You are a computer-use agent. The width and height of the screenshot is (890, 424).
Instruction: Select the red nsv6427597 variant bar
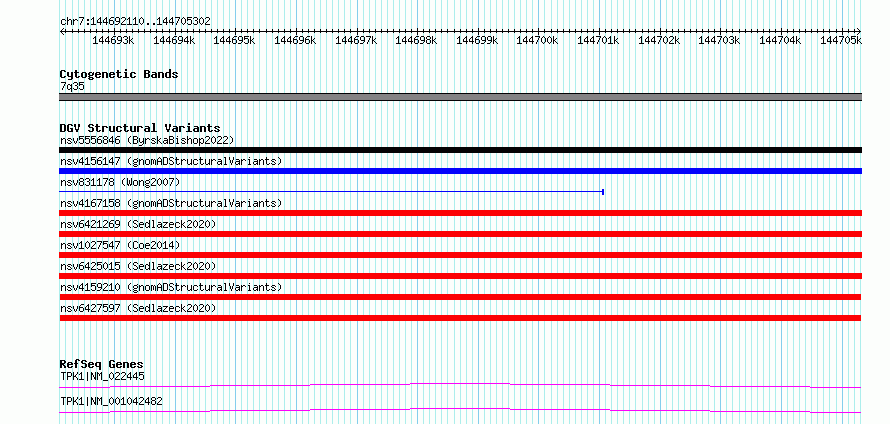coord(460,318)
